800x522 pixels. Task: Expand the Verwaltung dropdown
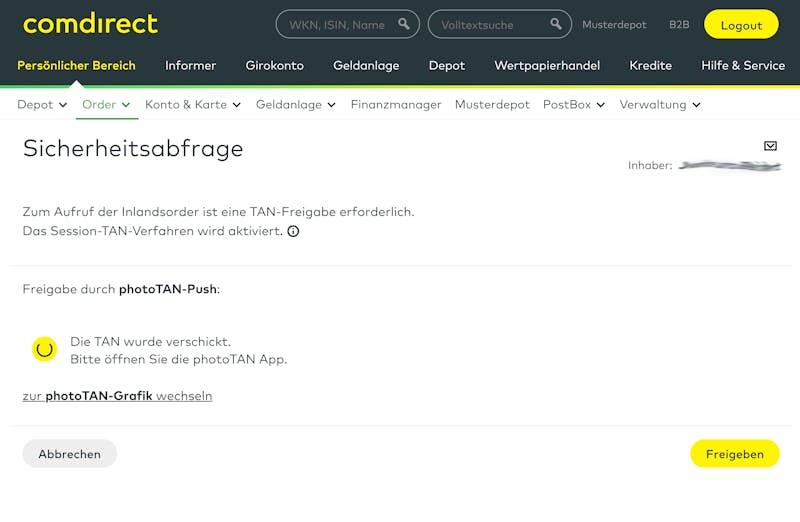point(660,105)
